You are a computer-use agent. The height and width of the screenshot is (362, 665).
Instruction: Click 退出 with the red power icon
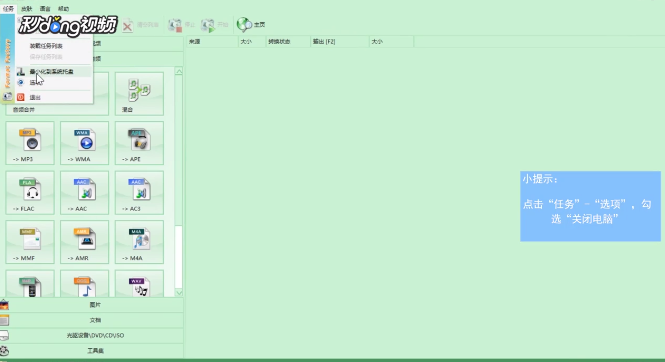[53, 97]
